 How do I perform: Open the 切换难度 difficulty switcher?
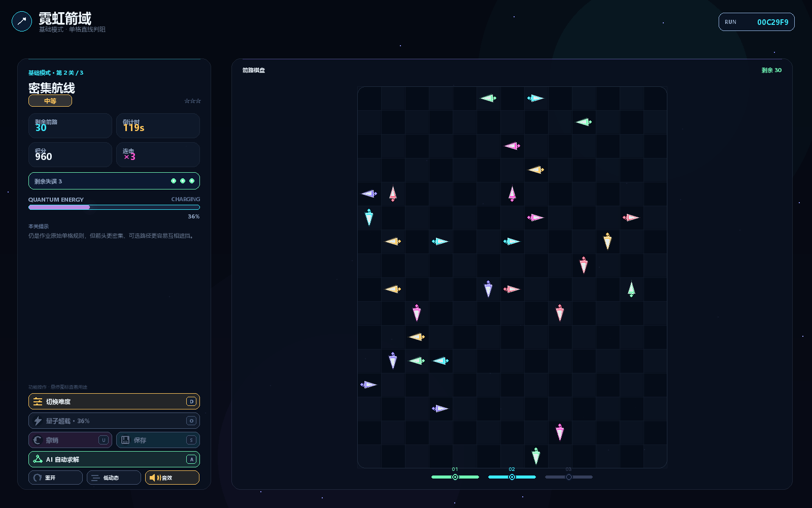tap(114, 401)
